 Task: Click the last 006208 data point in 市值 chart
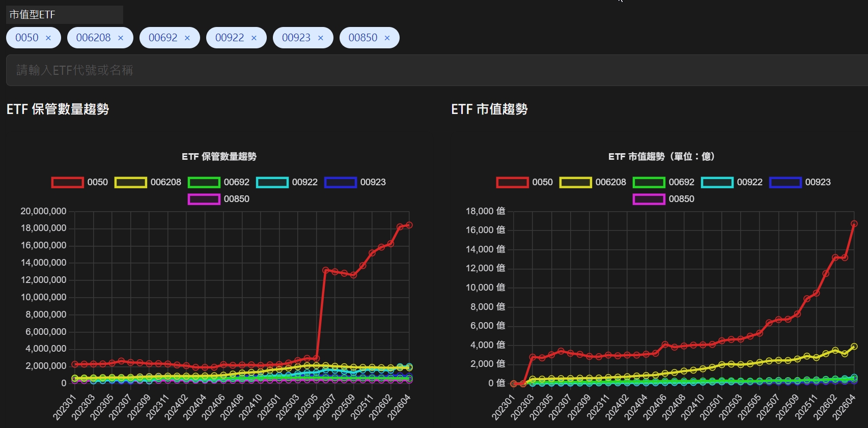tap(854, 347)
